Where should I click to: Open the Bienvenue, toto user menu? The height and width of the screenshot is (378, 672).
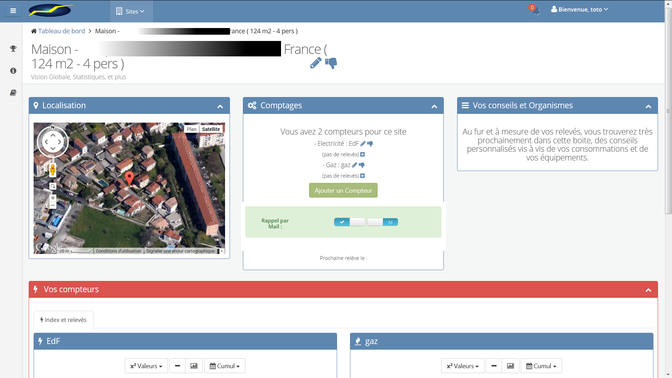(579, 9)
